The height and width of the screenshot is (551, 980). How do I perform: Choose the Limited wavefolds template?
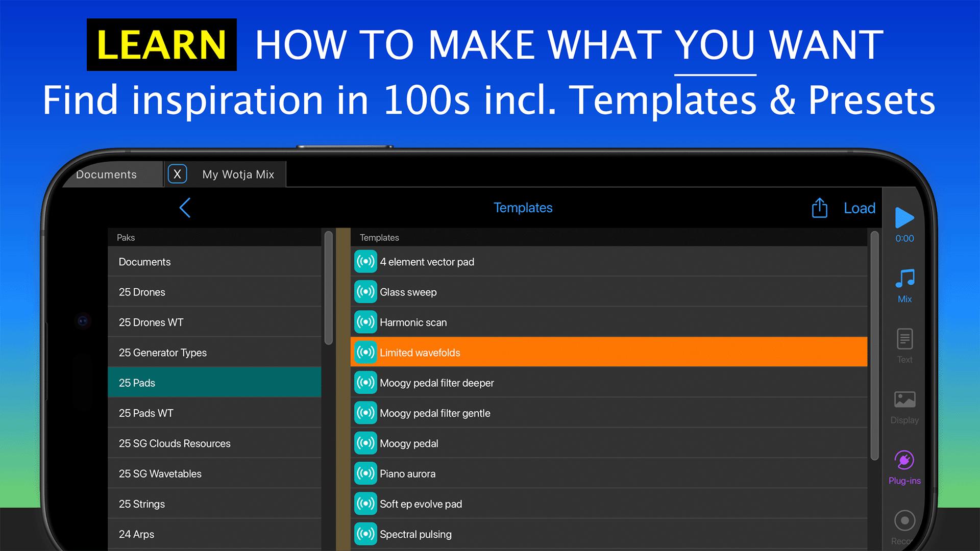click(609, 352)
